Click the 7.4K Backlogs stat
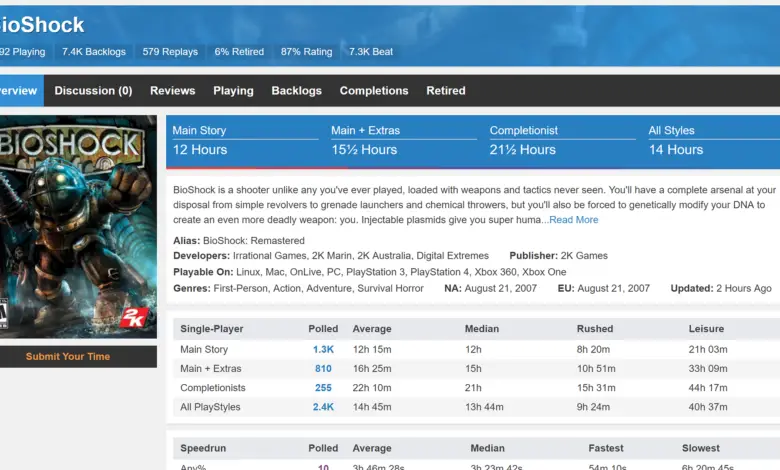The width and height of the screenshot is (780, 470). (94, 52)
